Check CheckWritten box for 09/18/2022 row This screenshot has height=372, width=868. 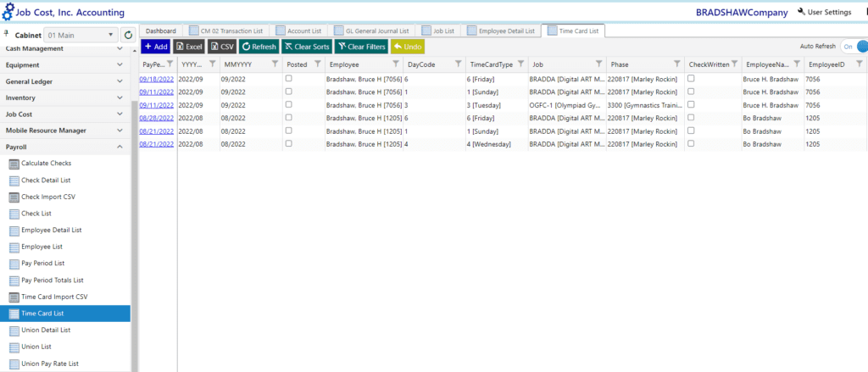(691, 79)
